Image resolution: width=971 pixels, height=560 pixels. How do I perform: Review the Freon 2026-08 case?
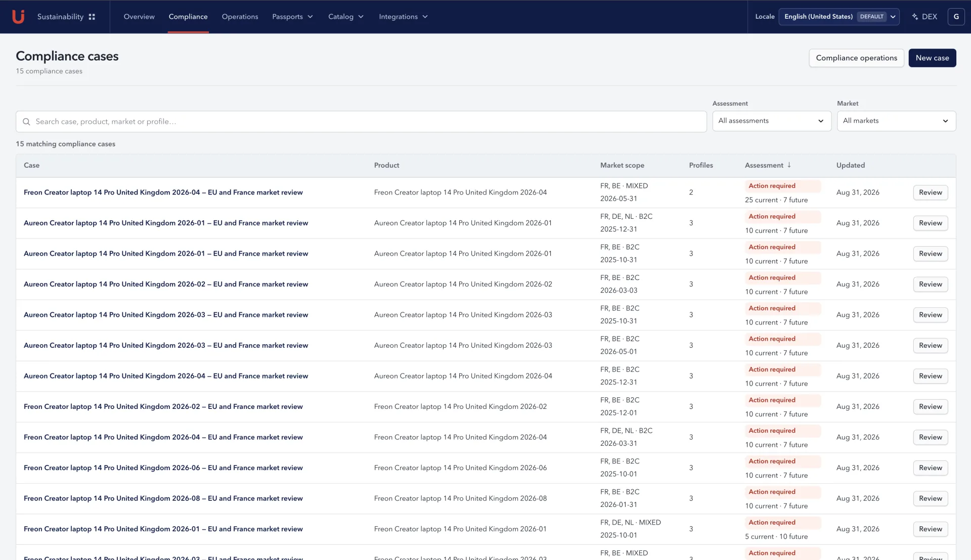coord(931,498)
